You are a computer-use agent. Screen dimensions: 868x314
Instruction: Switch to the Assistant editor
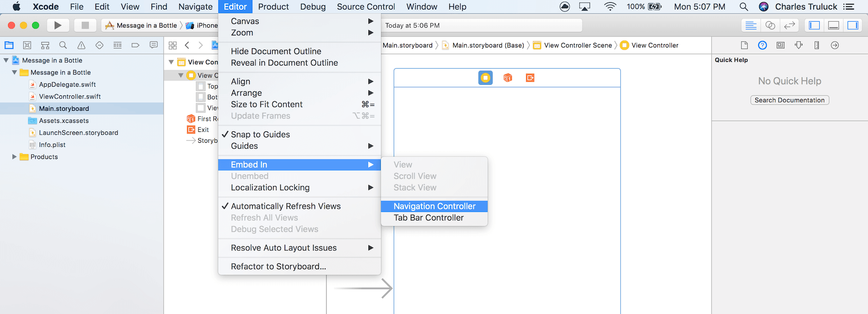tap(770, 25)
